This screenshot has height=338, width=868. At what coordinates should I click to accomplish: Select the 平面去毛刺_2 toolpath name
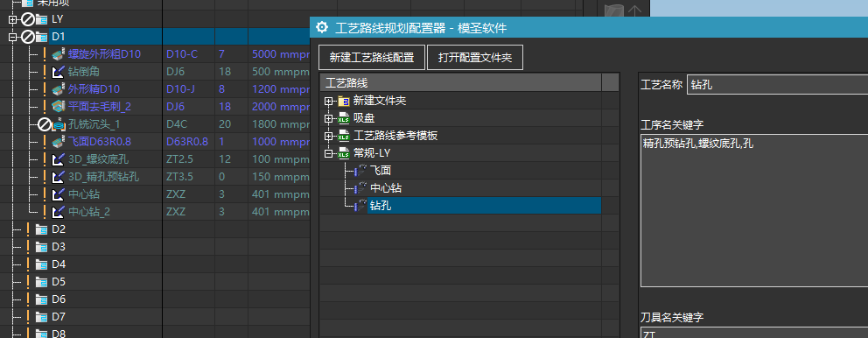pos(100,107)
